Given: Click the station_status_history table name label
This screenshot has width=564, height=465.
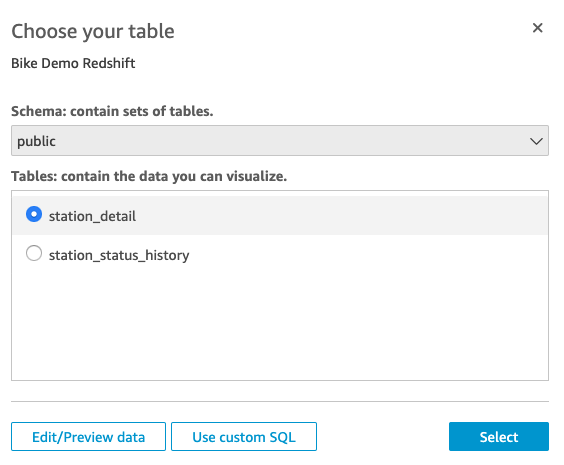Looking at the screenshot, I should point(119,255).
